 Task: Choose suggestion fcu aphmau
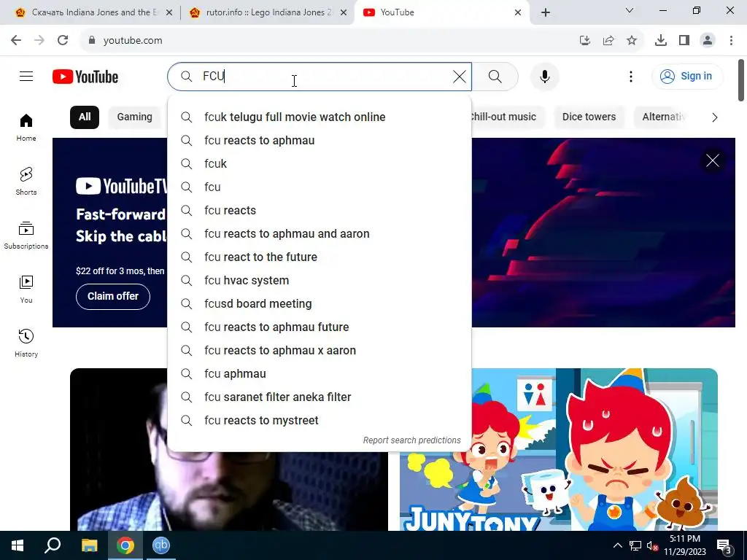[x=320, y=374]
